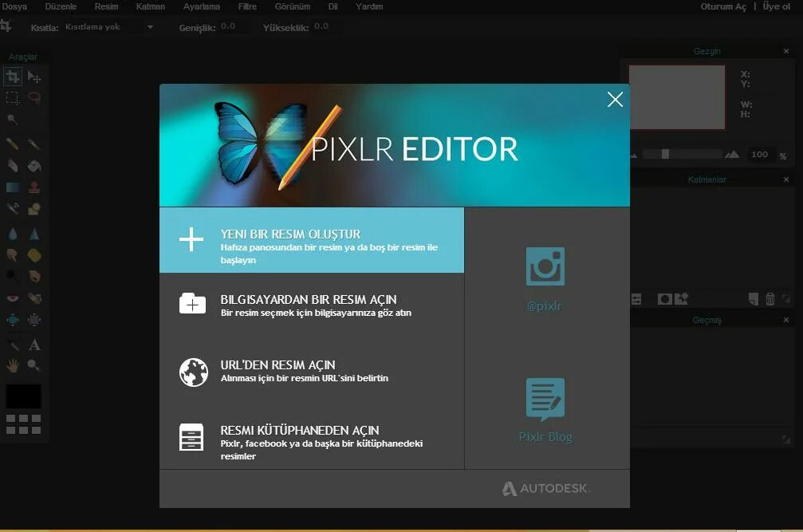Open the Yardım menu

tap(369, 6)
